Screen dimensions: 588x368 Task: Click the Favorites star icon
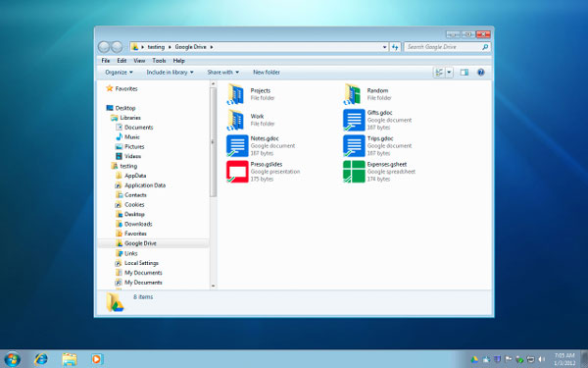click(x=110, y=88)
